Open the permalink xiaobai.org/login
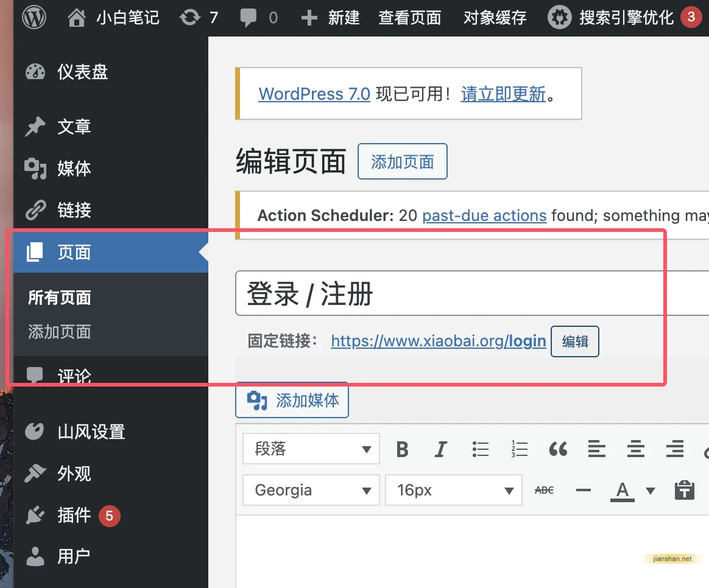 pos(439,341)
